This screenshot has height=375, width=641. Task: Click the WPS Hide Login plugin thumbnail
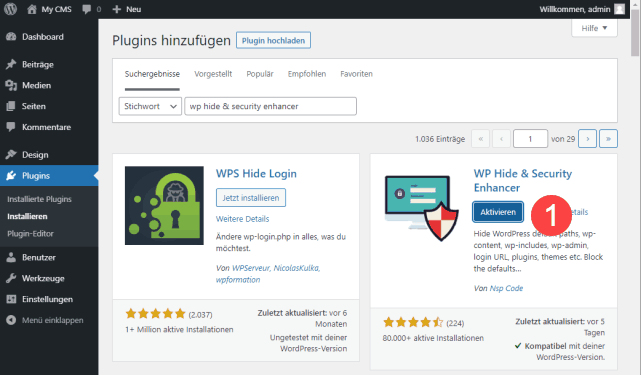click(164, 206)
